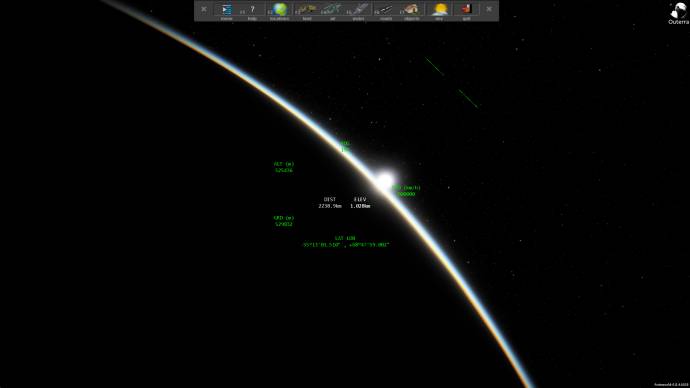Click the ALT (m) altitude indicator
The height and width of the screenshot is (388, 690).
point(284,167)
